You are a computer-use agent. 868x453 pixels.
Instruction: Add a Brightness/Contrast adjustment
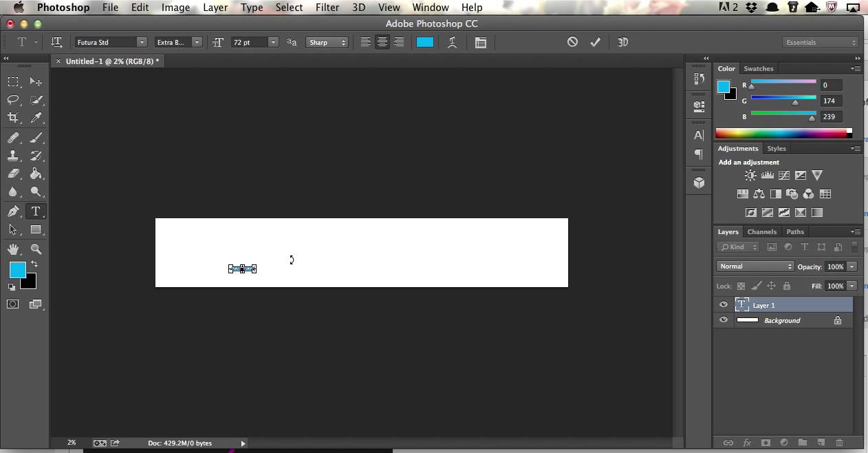(750, 176)
